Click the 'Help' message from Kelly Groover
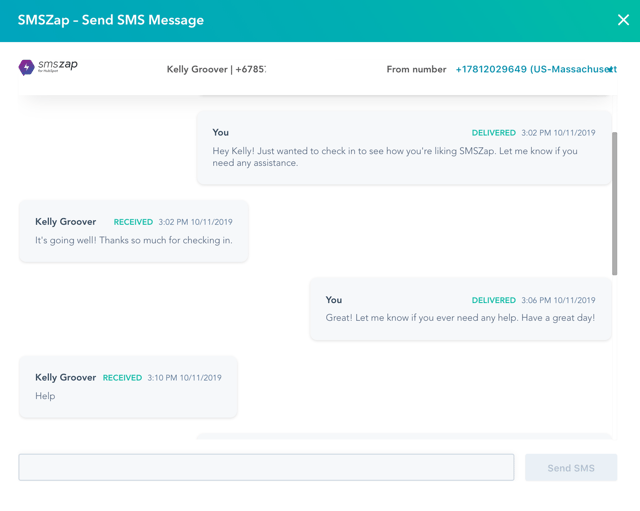Screen dimensions: 640x511 [x=45, y=396]
